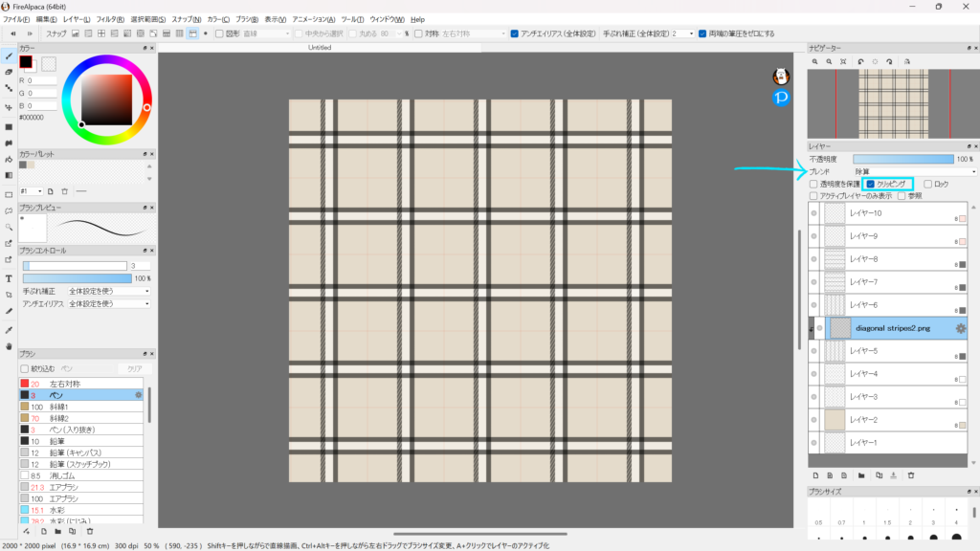Image resolution: width=980 pixels, height=551 pixels.
Task: Click the pixiv icon on the canvas
Action: (x=781, y=98)
